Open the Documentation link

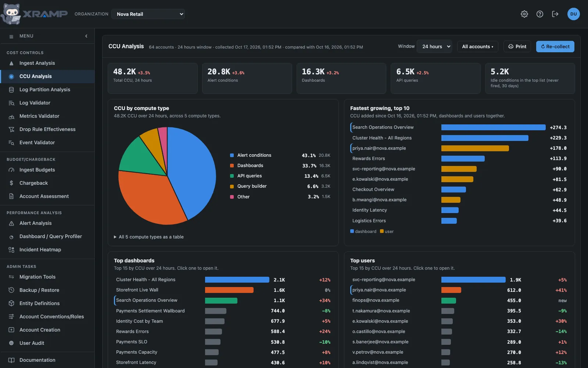pos(47,360)
